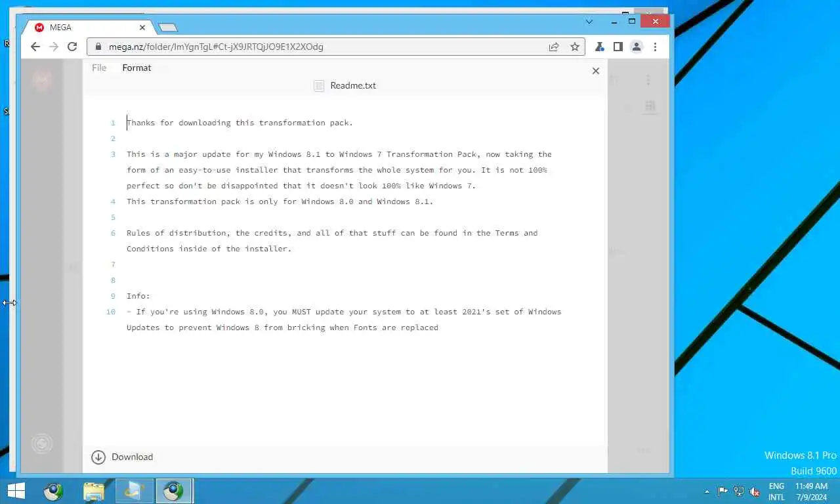The image size is (840, 504).
Task: Maximize the browser window
Action: click(x=632, y=22)
